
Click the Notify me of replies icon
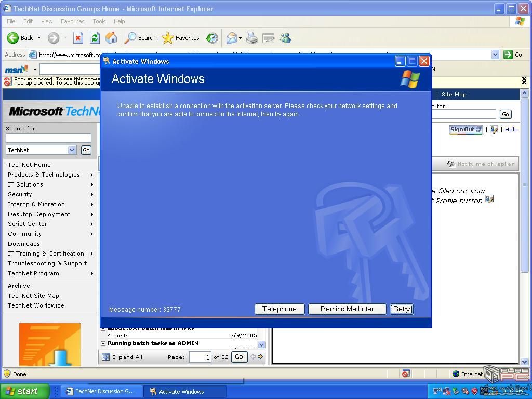coord(451,164)
